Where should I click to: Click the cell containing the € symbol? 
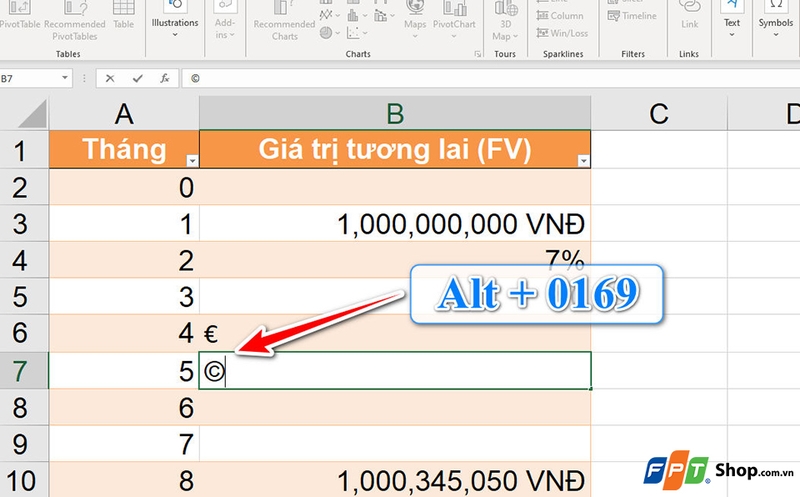click(395, 333)
